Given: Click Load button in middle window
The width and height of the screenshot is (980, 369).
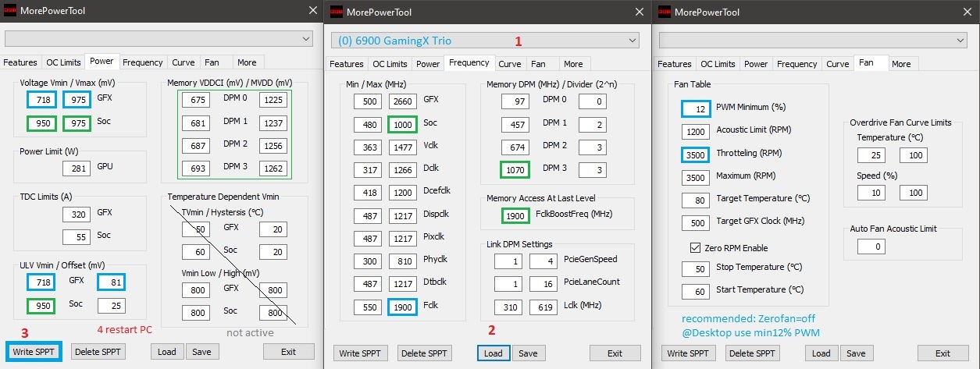Looking at the screenshot, I should [494, 353].
